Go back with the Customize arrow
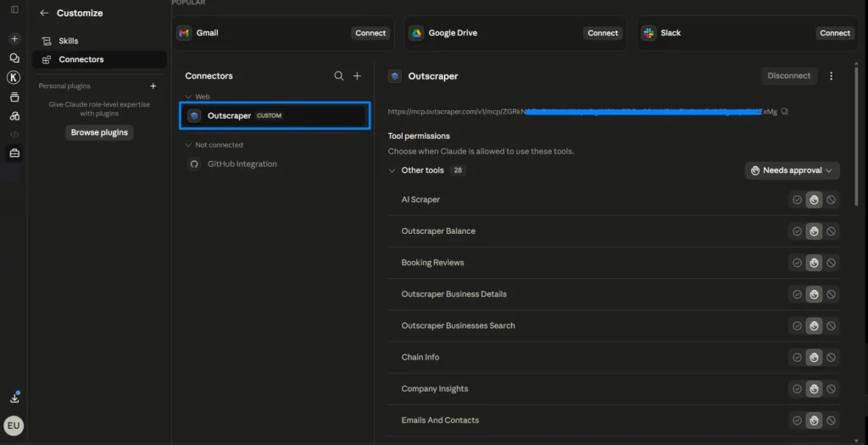 (x=44, y=14)
